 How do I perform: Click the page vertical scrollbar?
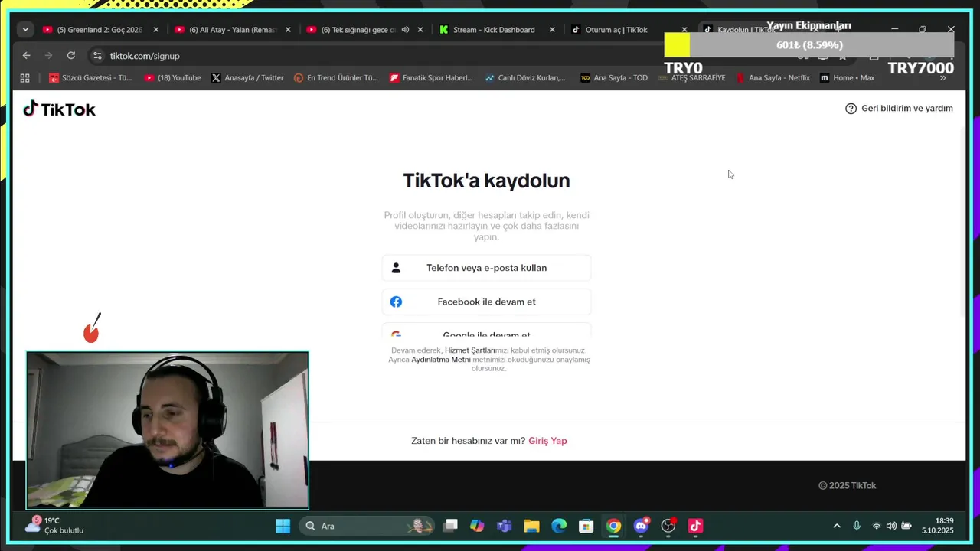(x=963, y=222)
